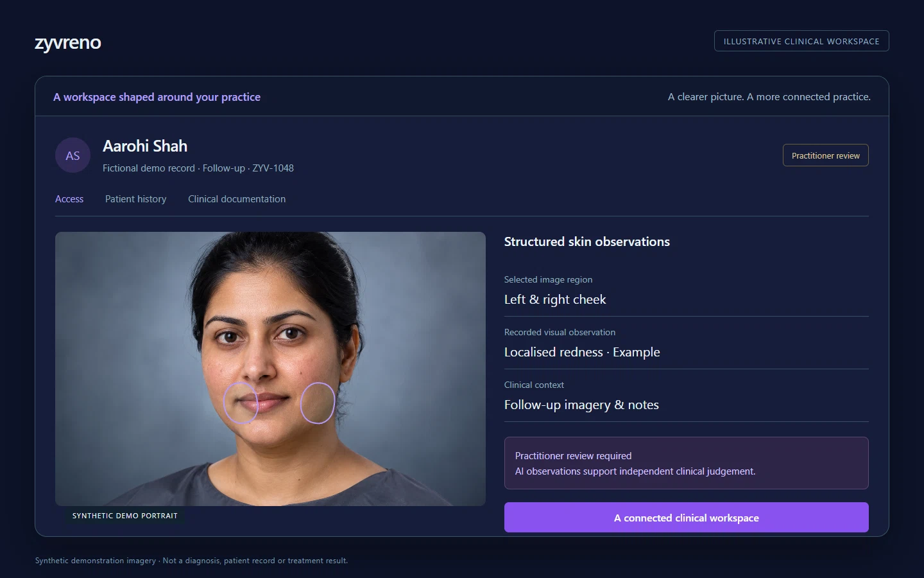
Task: Click the Practitioner review button
Action: click(x=825, y=155)
